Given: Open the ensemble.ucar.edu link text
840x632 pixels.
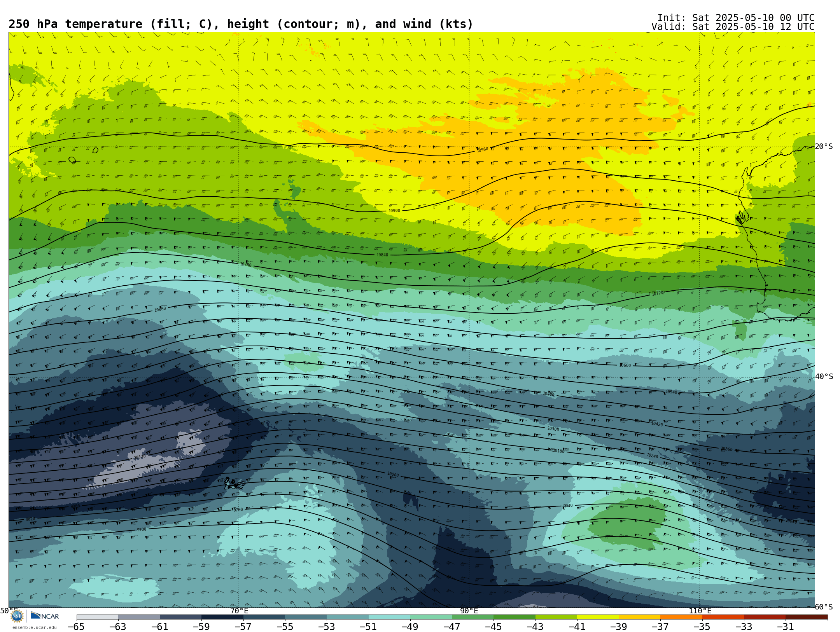Looking at the screenshot, I should pyautogui.click(x=34, y=627).
